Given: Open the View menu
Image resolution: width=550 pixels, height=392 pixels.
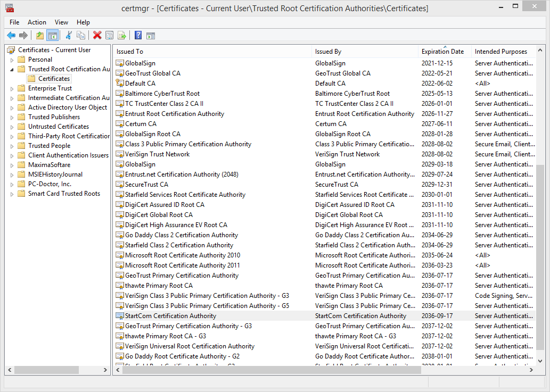Looking at the screenshot, I should 61,22.
